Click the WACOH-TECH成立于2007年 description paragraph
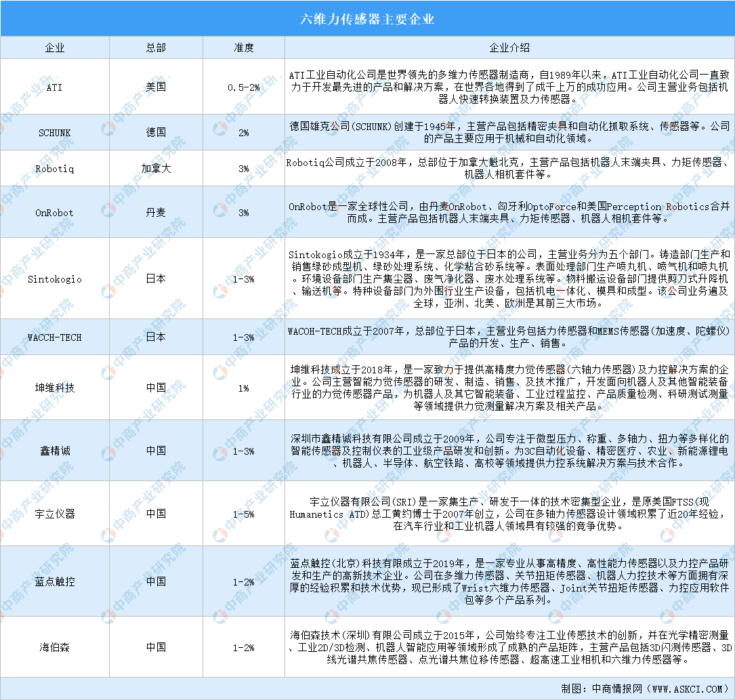 (x=509, y=337)
